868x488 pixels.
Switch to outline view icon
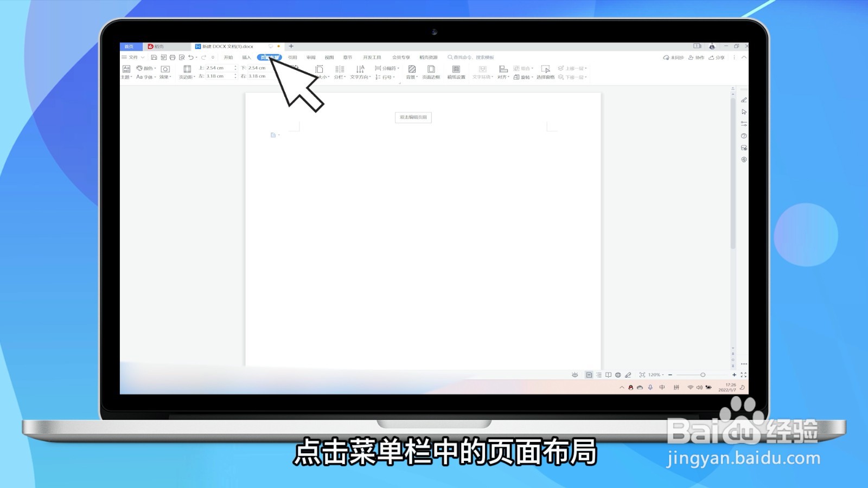coord(599,375)
